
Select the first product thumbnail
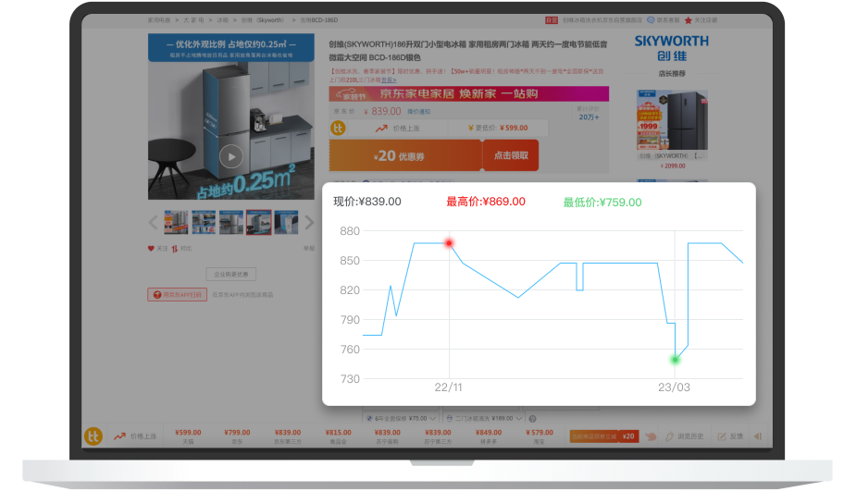pyautogui.click(x=176, y=222)
